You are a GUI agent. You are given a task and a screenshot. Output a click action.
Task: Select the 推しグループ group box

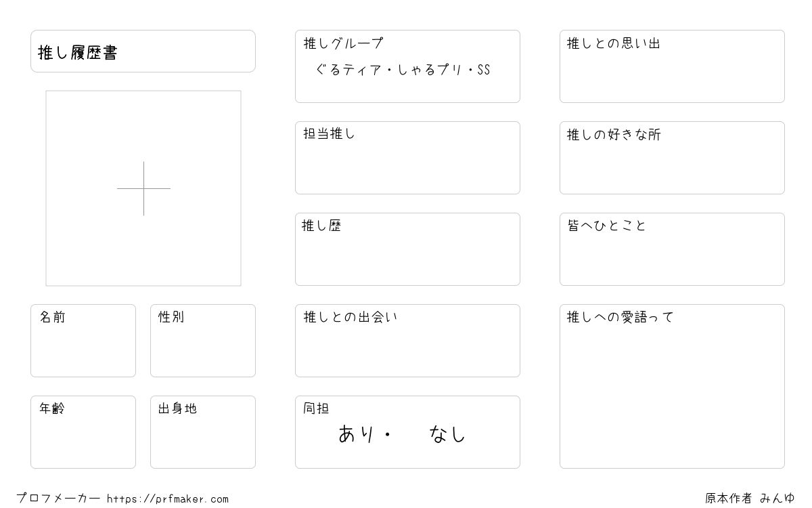pos(407,66)
